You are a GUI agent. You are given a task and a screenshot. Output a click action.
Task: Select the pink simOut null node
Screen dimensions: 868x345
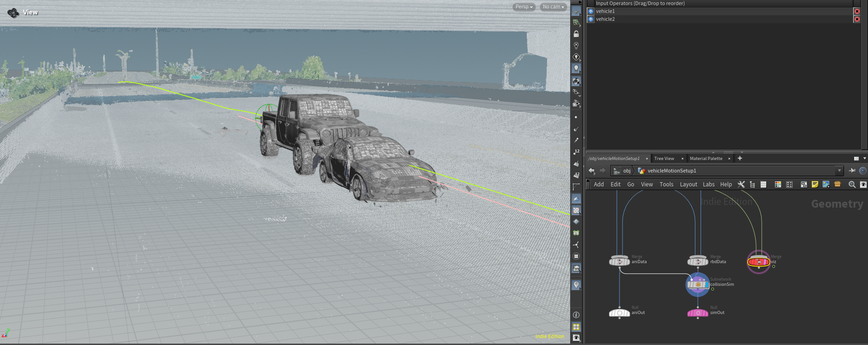(698, 313)
